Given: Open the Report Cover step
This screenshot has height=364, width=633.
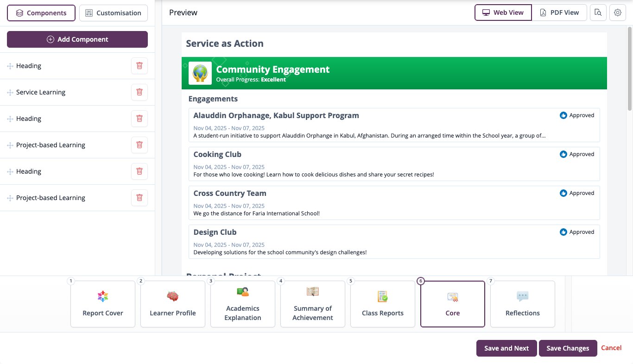Looking at the screenshot, I should point(103,304).
